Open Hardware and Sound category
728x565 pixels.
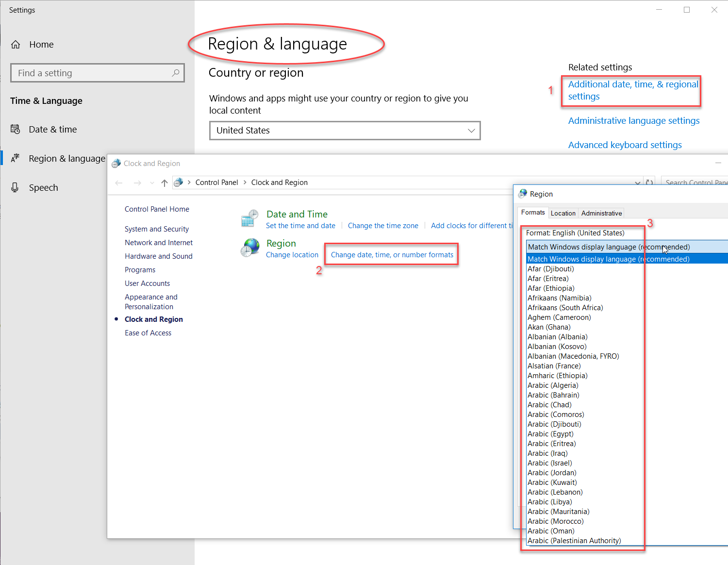(159, 256)
